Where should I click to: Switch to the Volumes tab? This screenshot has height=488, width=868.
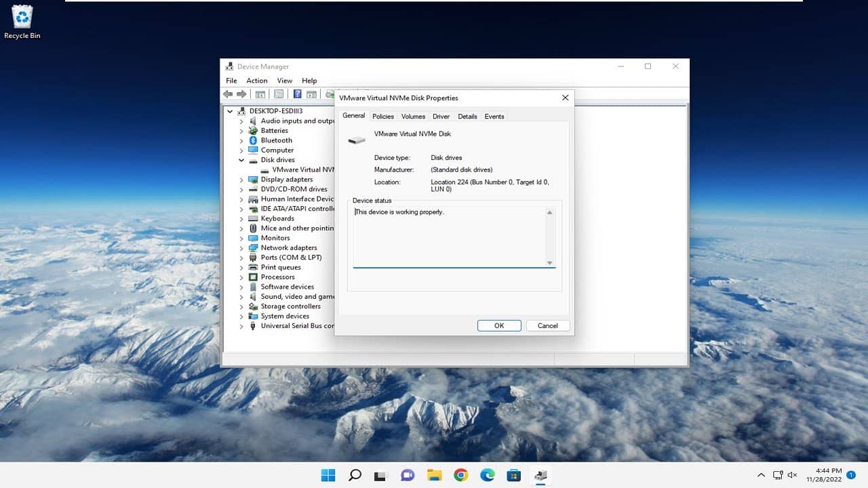click(413, 117)
